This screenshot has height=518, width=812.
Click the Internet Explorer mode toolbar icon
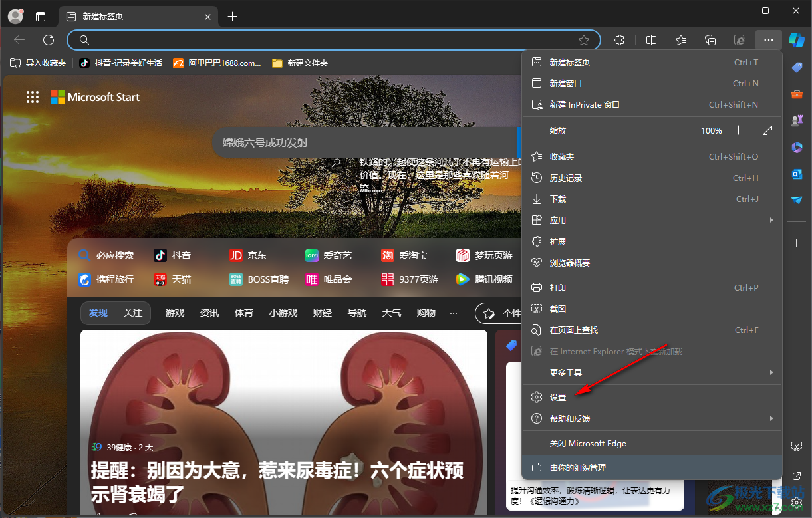coord(740,40)
